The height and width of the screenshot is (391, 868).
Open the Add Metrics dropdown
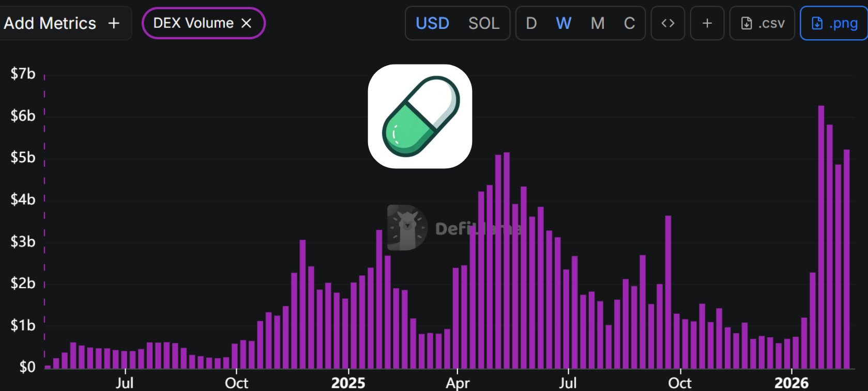tap(50, 23)
